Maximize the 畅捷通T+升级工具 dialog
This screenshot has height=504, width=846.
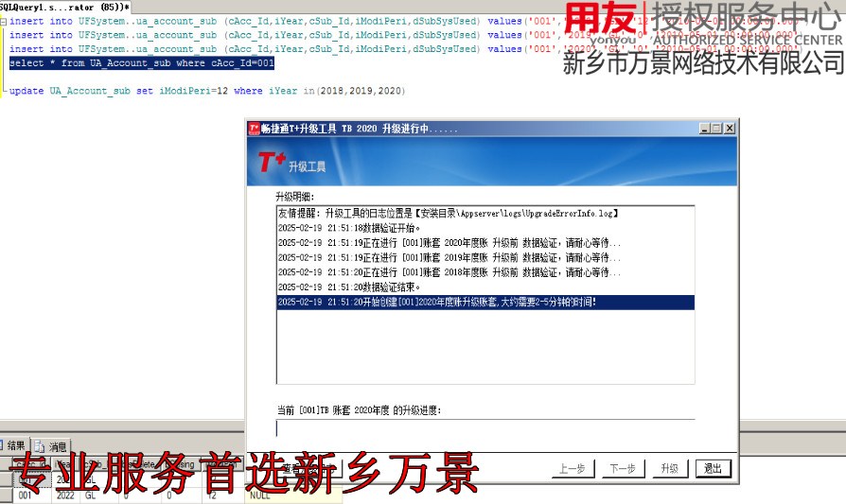coord(716,129)
